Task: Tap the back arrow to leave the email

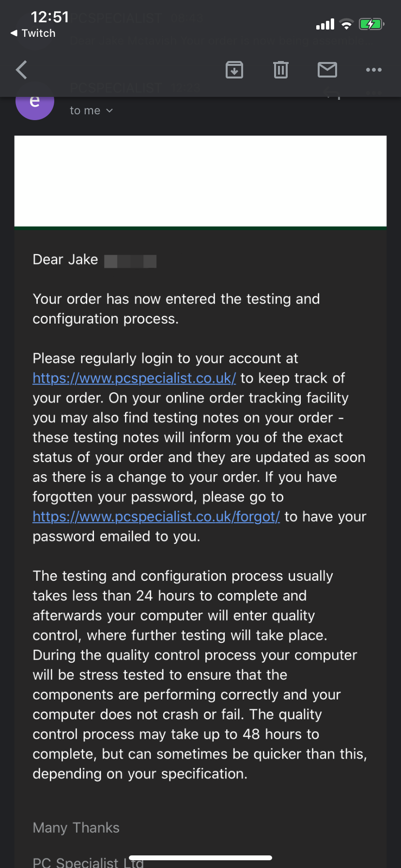Action: click(21, 70)
